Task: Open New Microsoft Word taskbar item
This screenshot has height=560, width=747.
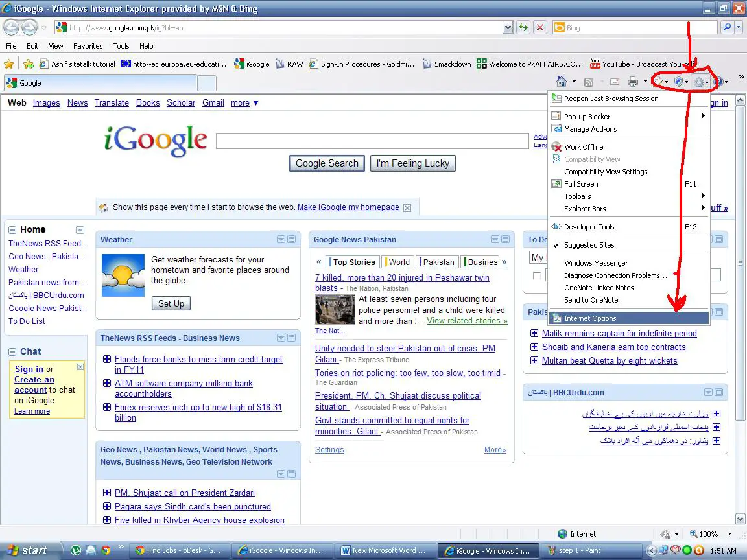Action: [x=384, y=550]
